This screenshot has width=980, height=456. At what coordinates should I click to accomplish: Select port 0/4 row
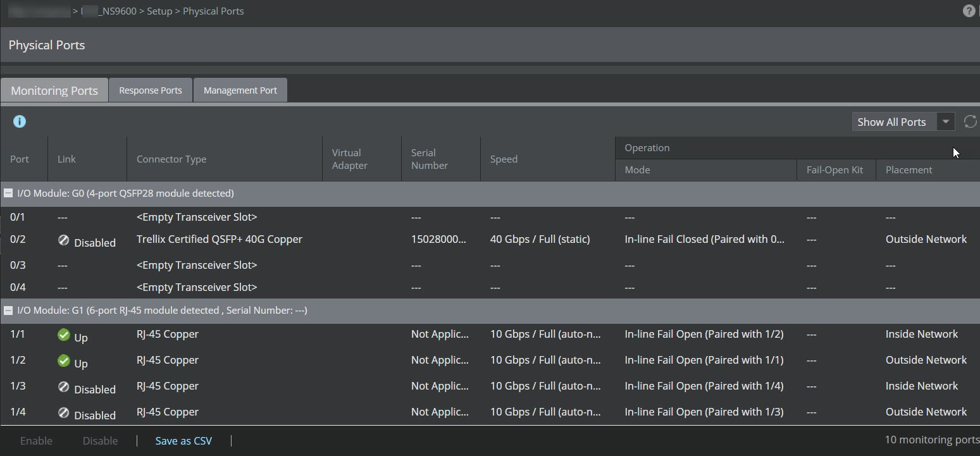click(490, 287)
